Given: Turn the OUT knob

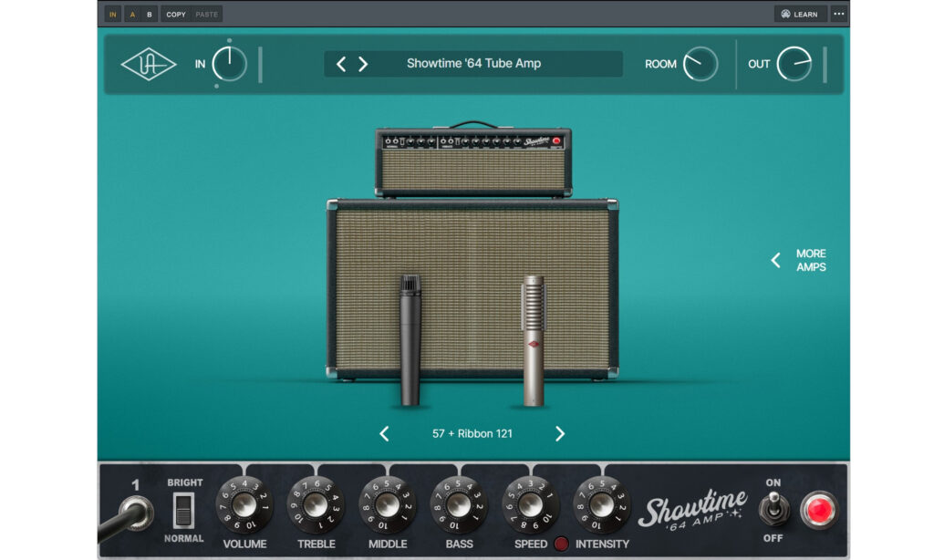Looking at the screenshot, I should coord(794,64).
